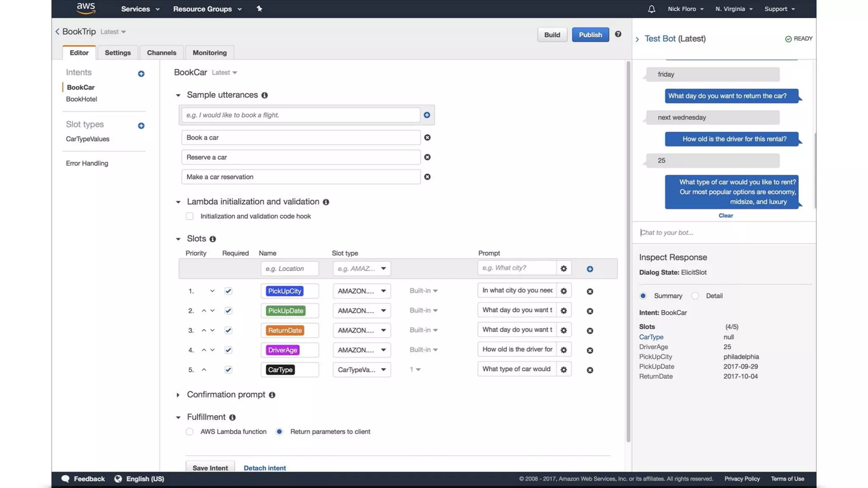Open the help question mark icon
The image size is (868, 488).
click(618, 34)
